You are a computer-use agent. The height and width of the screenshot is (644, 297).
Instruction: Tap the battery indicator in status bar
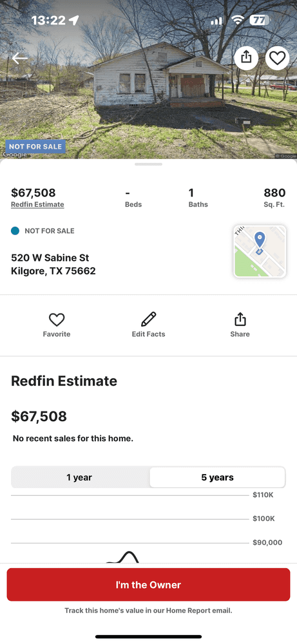260,20
